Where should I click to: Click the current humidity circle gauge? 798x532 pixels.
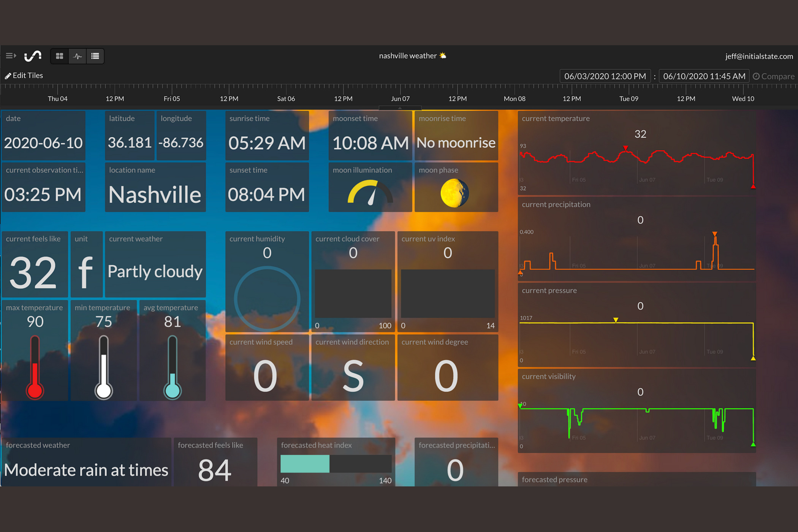[267, 299]
